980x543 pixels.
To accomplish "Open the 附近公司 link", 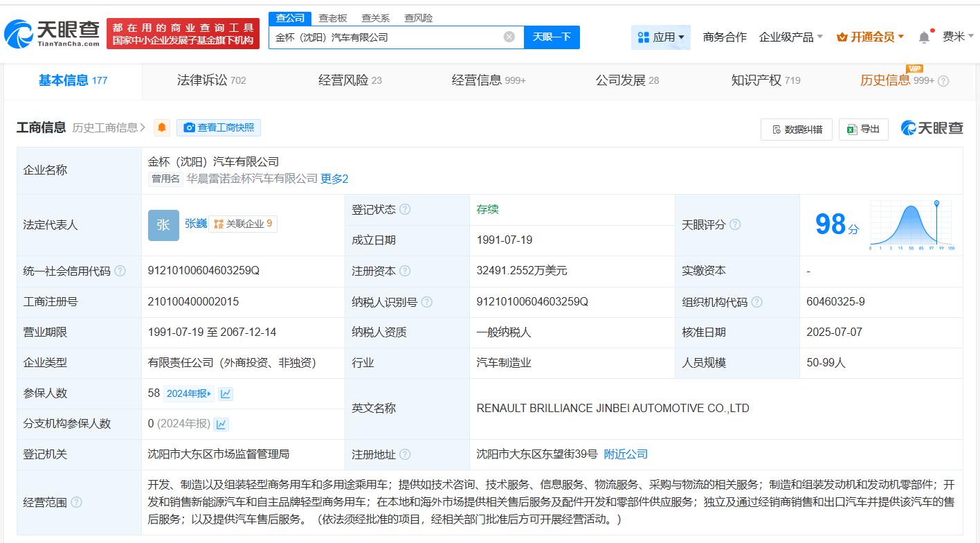I will (626, 454).
